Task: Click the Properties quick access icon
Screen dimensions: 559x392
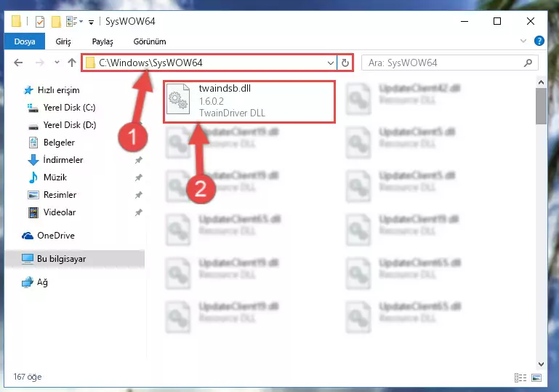Action: (x=40, y=21)
